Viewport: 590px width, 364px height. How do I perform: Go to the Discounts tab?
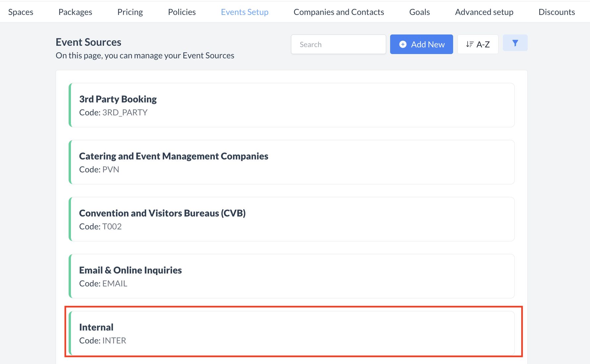557,12
